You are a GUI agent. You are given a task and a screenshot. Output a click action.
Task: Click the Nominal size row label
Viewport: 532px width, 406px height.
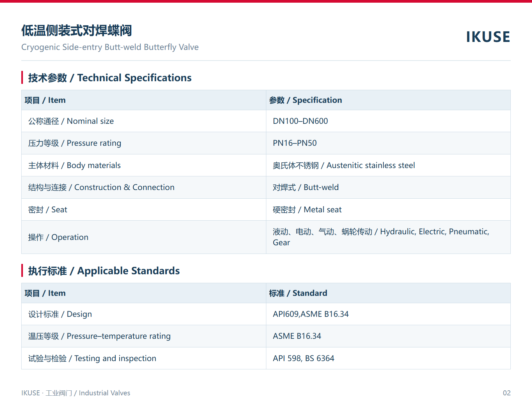coord(71,121)
